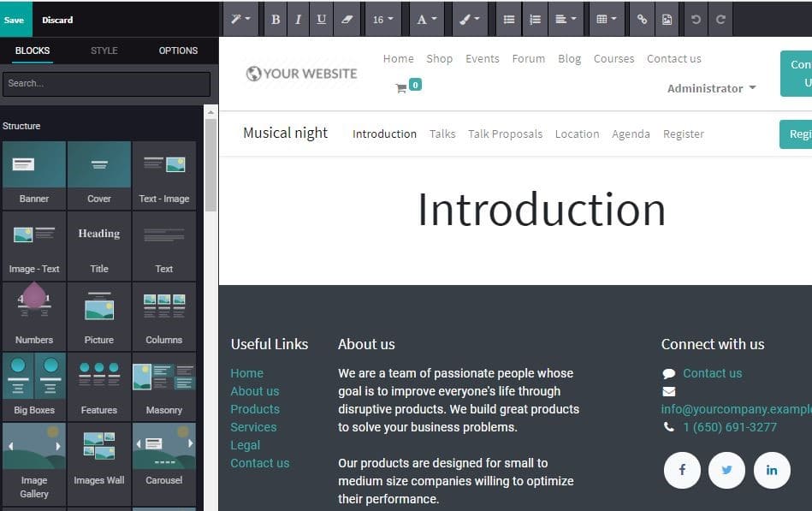Image resolution: width=812 pixels, height=511 pixels.
Task: Open the Services footer link
Action: pyautogui.click(x=253, y=427)
